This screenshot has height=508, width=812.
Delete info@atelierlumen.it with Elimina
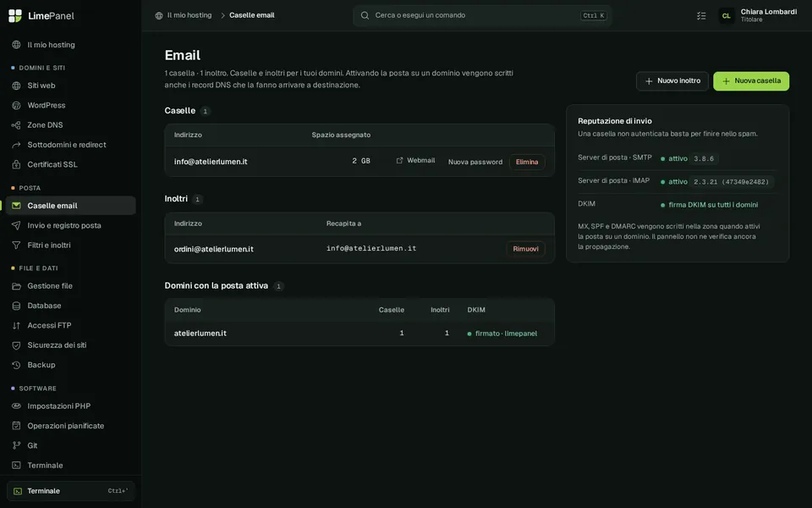coord(527,162)
